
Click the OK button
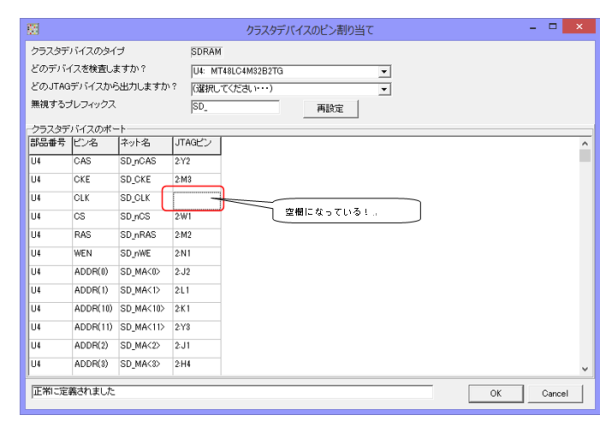click(494, 393)
